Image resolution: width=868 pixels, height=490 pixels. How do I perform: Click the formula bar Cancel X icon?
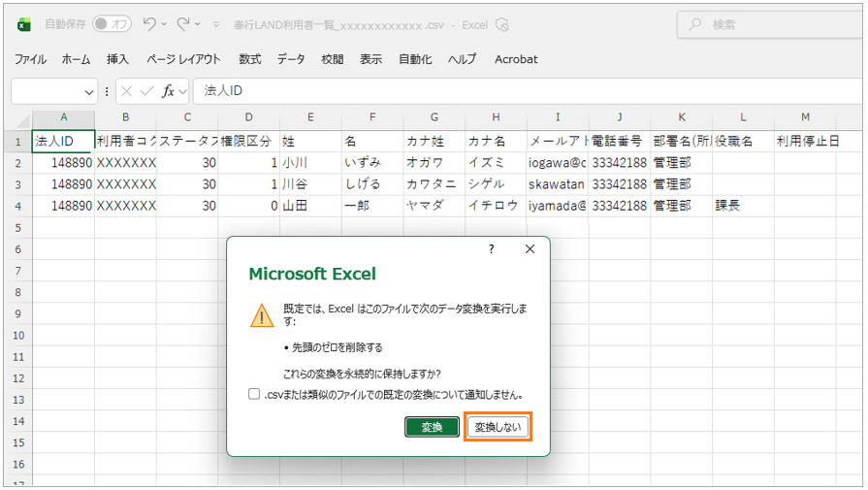tap(127, 91)
